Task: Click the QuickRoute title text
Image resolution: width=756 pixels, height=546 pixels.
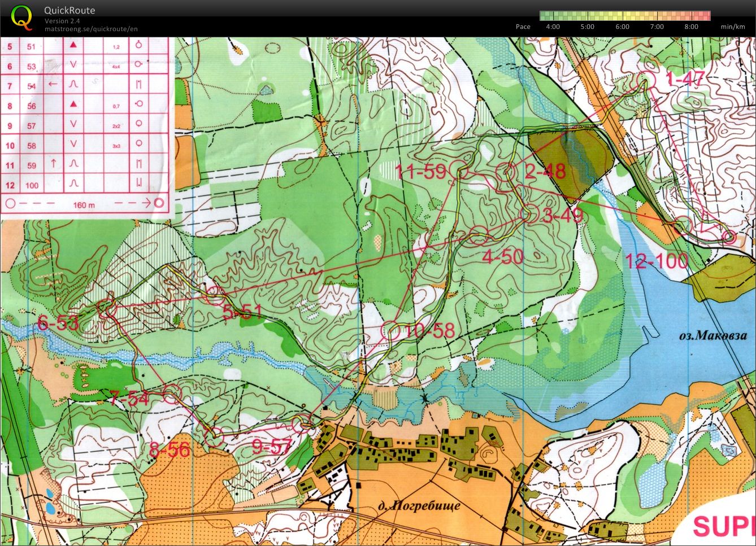Action: click(x=69, y=10)
